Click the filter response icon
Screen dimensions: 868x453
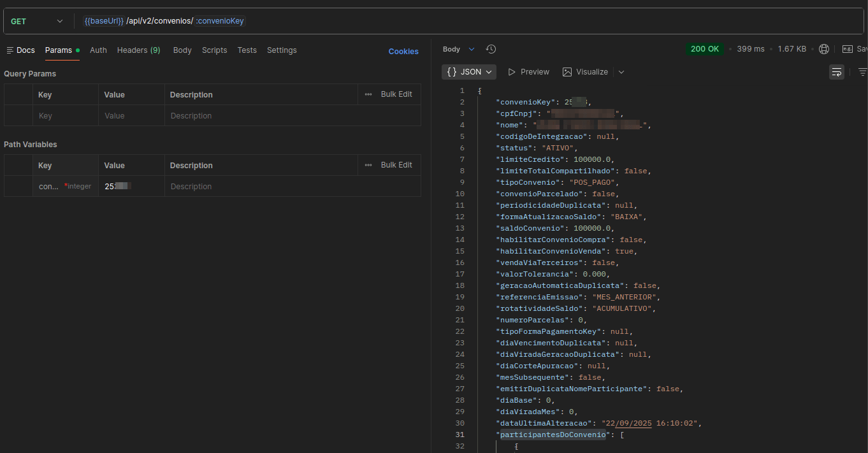point(862,72)
